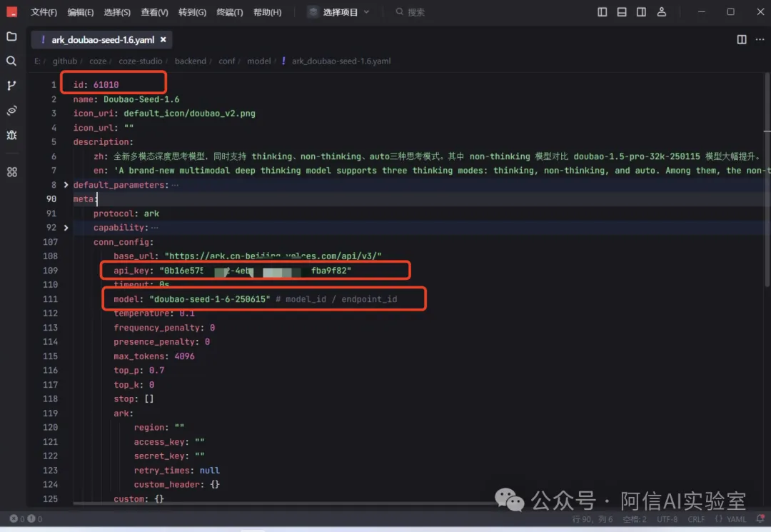Toggle the primary left sidebar layout
The width and height of the screenshot is (771, 532).
[x=603, y=12]
